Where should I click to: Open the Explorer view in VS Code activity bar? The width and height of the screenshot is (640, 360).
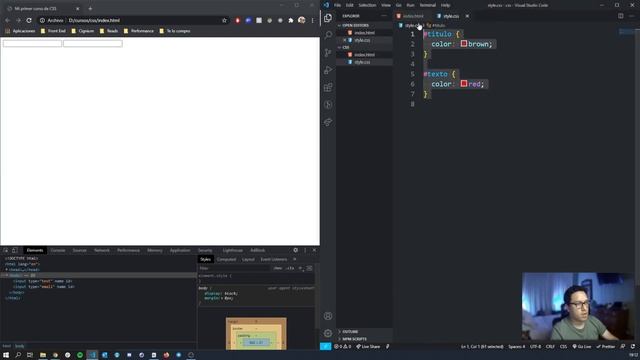tap(328, 18)
